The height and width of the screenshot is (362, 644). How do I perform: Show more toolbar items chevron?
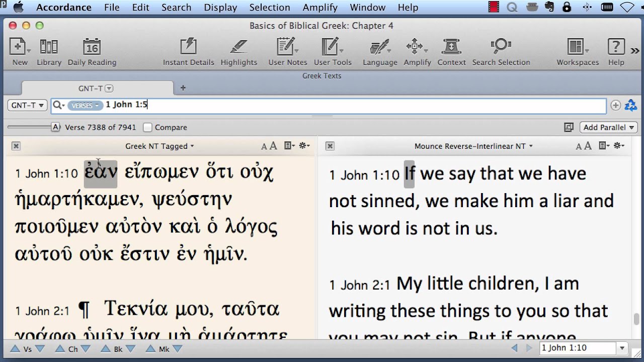[635, 50]
